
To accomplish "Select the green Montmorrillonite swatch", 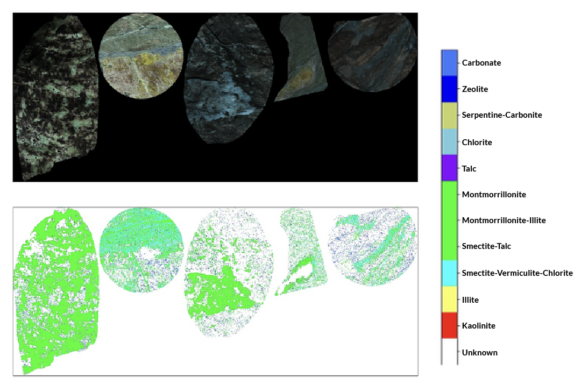I will point(449,195).
